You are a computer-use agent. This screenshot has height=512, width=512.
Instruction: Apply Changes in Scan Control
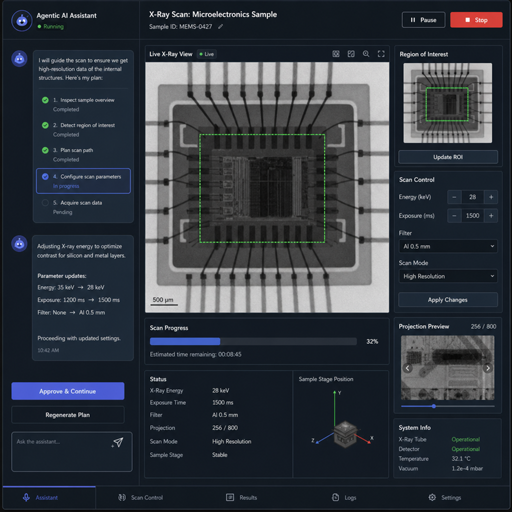pyautogui.click(x=448, y=300)
